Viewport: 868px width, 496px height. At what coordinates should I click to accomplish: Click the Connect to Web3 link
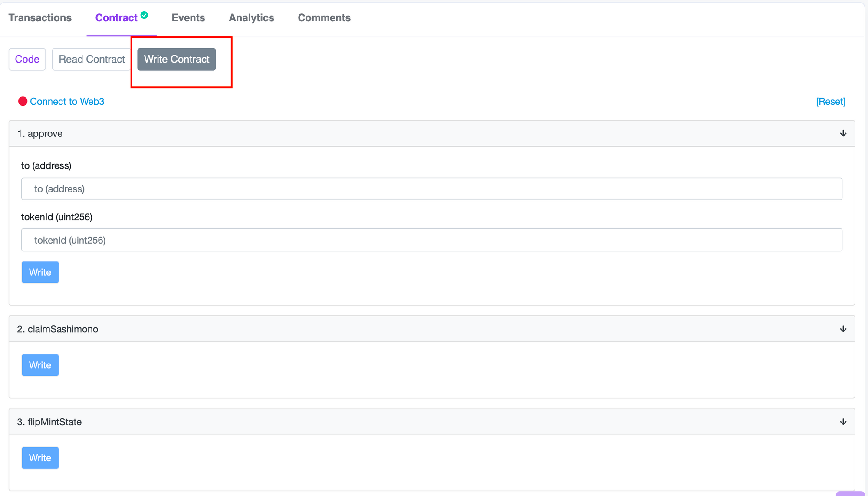tap(67, 101)
